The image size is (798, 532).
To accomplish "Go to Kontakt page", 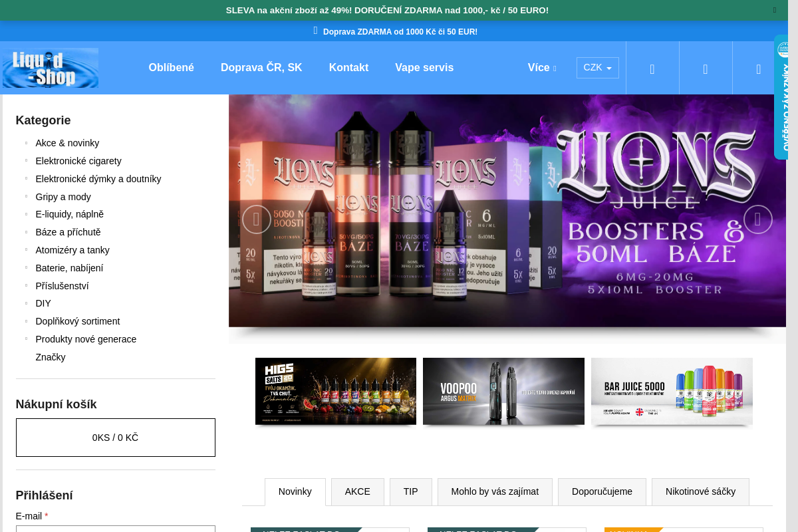I will (348, 68).
